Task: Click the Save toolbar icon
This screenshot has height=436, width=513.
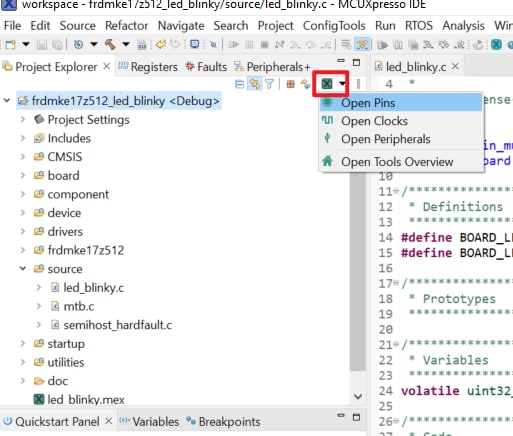Action: tap(42, 44)
